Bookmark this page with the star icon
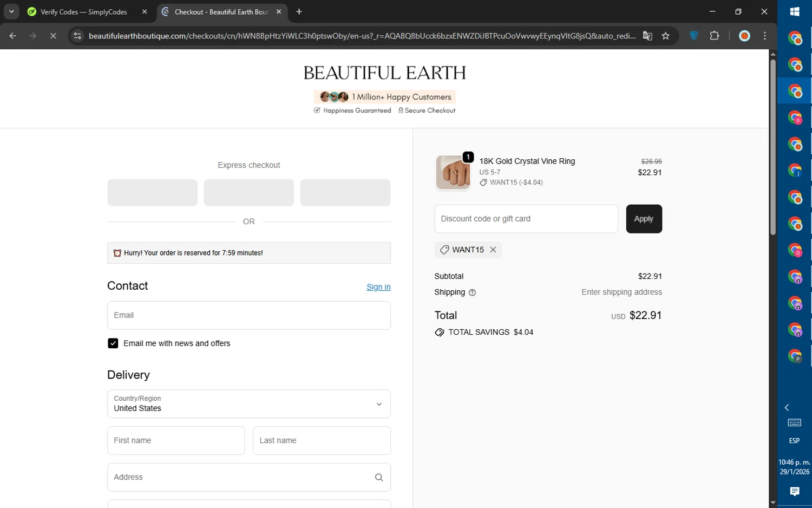 [666, 36]
